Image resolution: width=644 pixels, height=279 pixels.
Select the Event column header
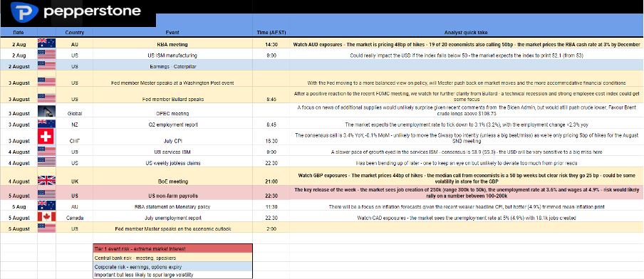[x=172, y=33]
